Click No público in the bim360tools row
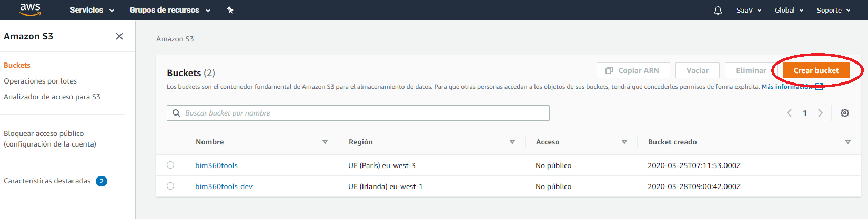 tap(553, 165)
